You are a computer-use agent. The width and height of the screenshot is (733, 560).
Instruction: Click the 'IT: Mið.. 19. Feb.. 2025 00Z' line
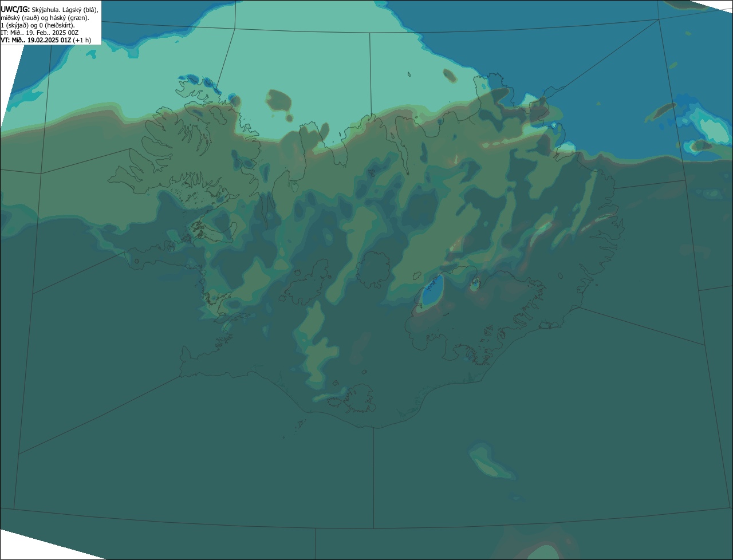click(x=40, y=33)
